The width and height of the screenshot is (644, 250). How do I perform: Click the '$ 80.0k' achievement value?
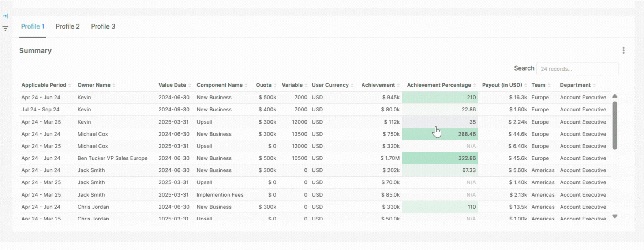click(390, 109)
